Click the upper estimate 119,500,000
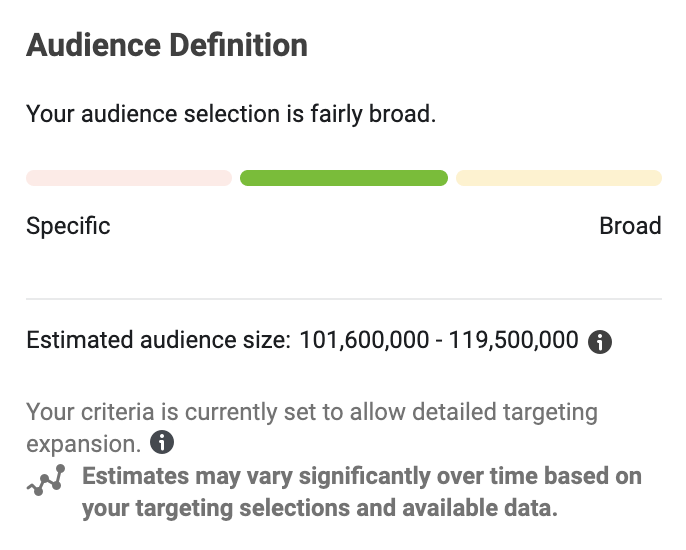The width and height of the screenshot is (686, 550). pos(514,340)
